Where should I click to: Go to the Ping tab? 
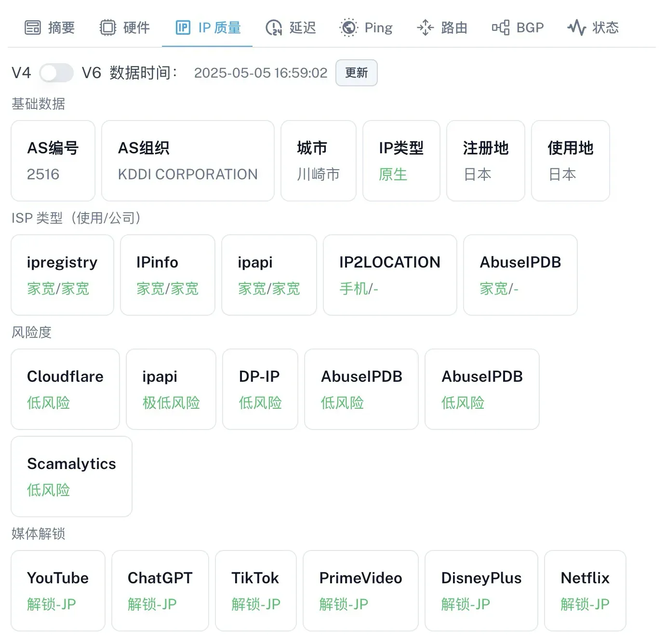point(366,28)
